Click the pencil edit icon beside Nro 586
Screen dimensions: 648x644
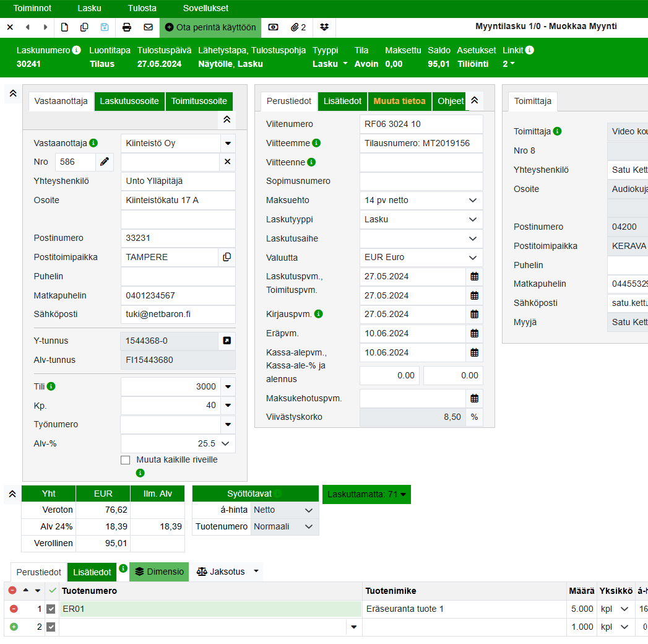pyautogui.click(x=105, y=162)
